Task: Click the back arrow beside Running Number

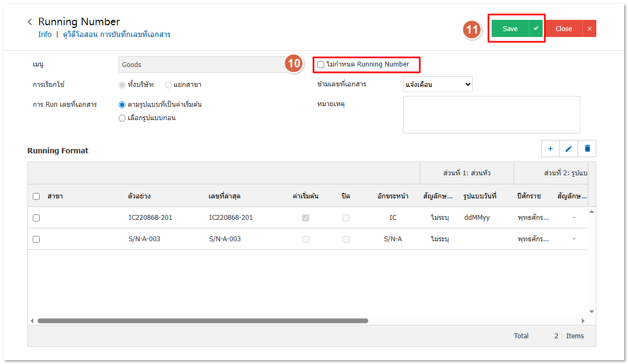Action: (30, 22)
